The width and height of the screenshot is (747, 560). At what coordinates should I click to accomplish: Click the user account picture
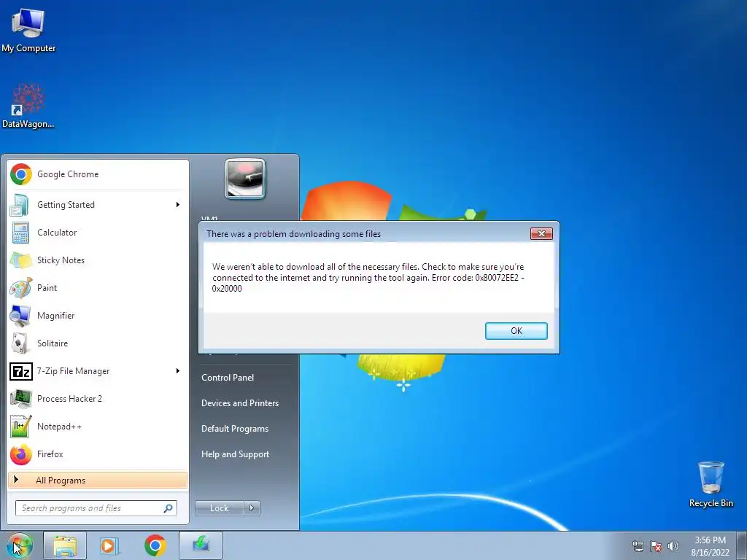point(245,179)
